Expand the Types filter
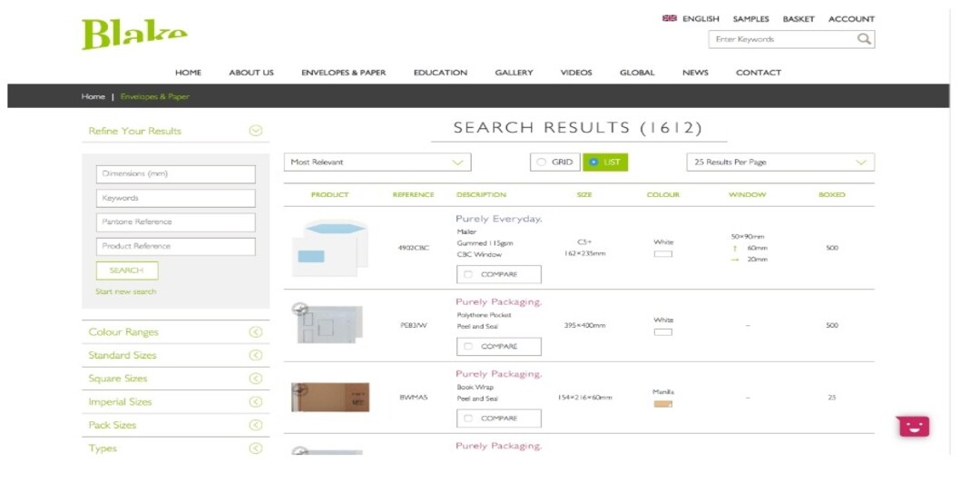Image resolution: width=980 pixels, height=492 pixels. tap(255, 448)
